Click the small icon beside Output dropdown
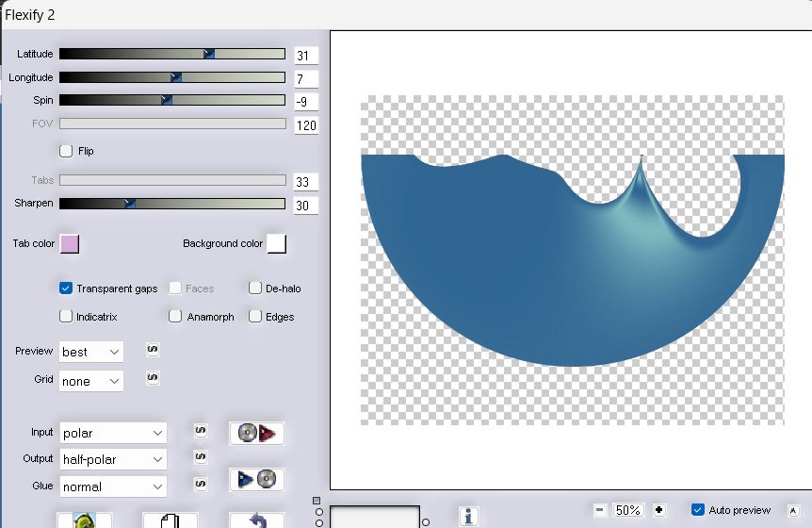Screen dimensions: 812x528 200,456
